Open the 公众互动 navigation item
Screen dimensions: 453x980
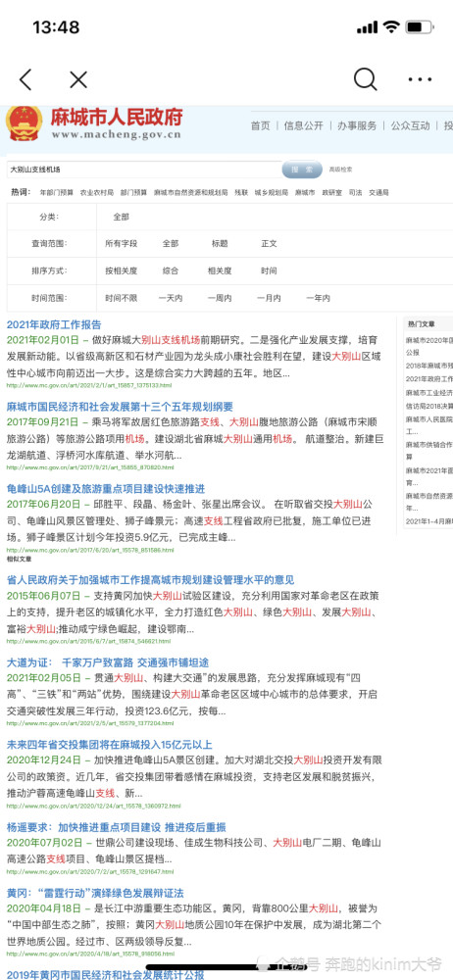[411, 125]
